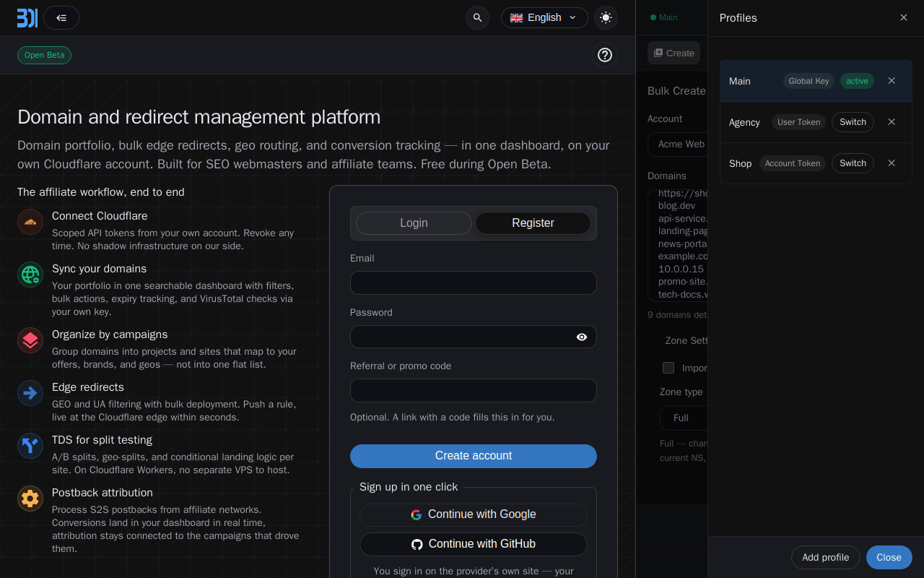Open the Zone type Full dropdown
Image resolution: width=924 pixels, height=578 pixels.
[684, 418]
